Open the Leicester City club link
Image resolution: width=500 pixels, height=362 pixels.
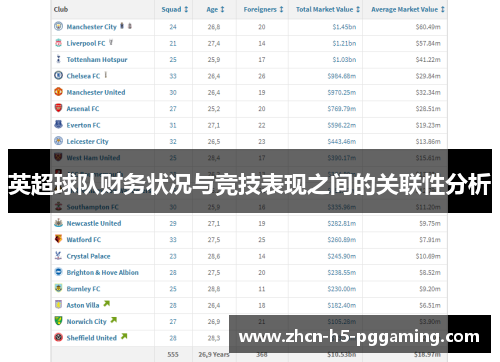pyautogui.click(x=87, y=142)
